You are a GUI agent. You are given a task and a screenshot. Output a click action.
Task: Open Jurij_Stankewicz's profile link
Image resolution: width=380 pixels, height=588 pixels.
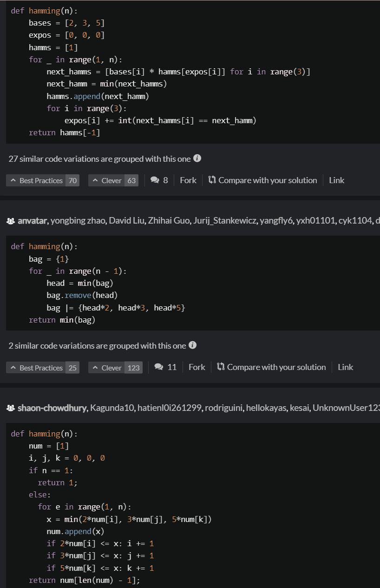tap(224, 220)
